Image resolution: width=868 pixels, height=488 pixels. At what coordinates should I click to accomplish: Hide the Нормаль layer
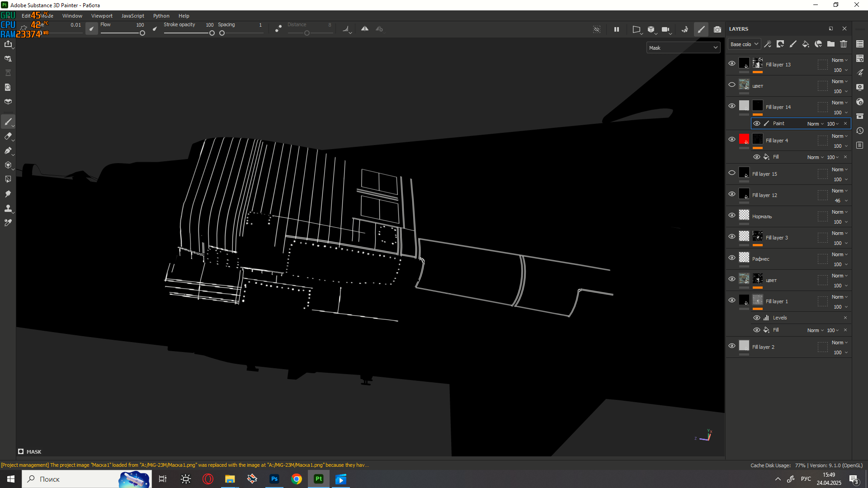coord(732,215)
